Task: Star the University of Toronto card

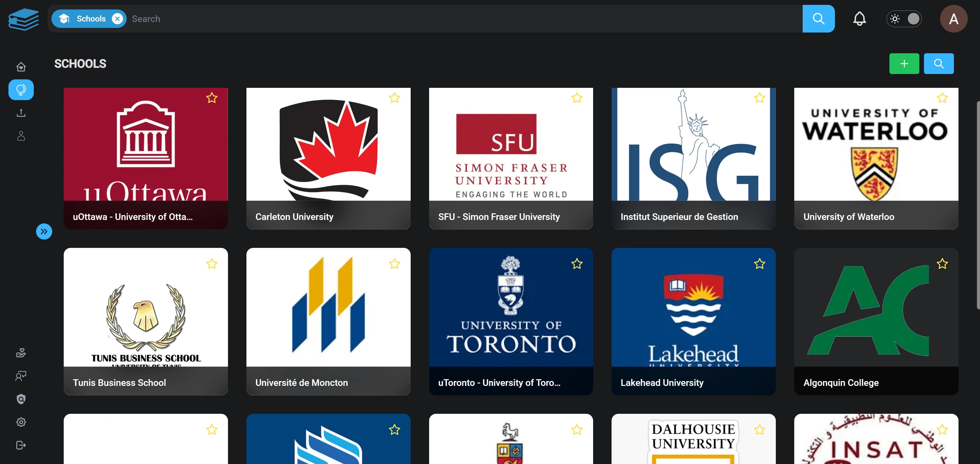Action: 577,264
